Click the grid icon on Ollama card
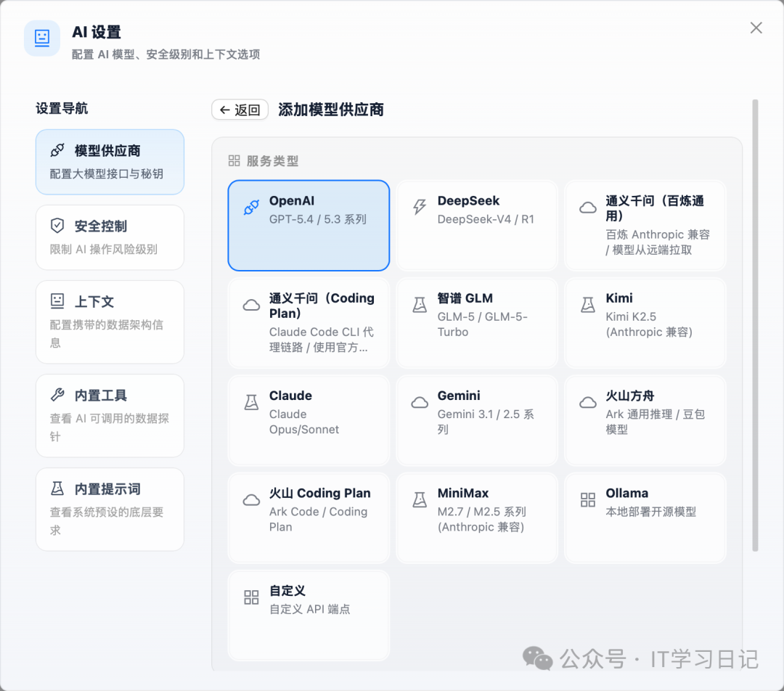Screen dimensions: 784x691 (588, 499)
